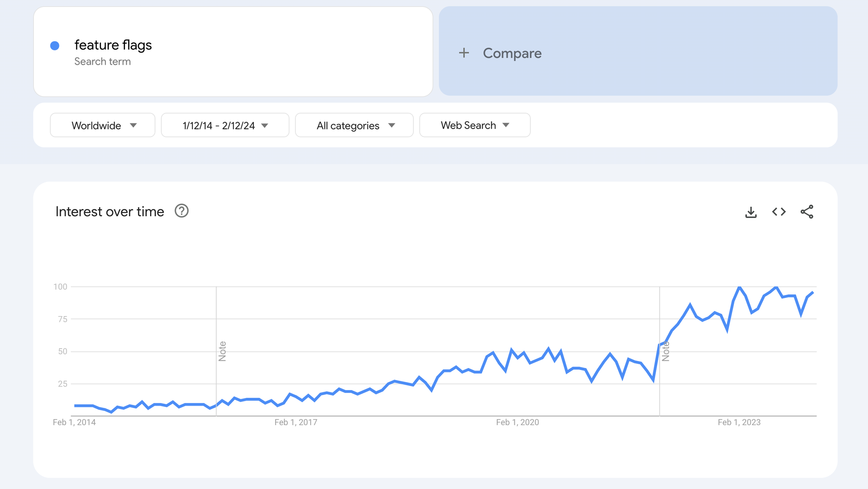Click the embed code icon
The height and width of the screenshot is (489, 868).
[x=779, y=211]
